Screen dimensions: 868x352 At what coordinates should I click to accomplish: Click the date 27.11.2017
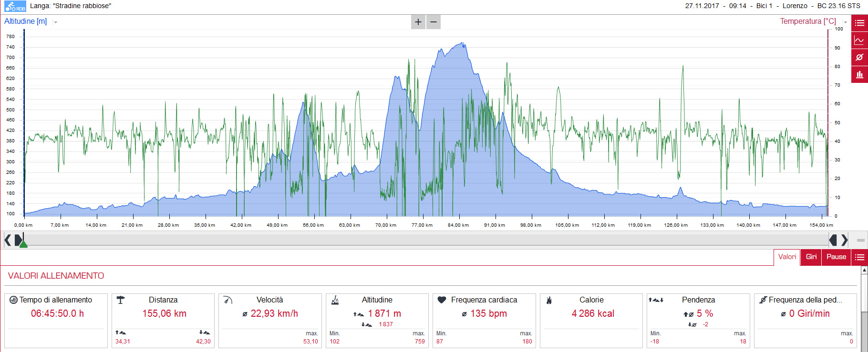[x=702, y=6]
